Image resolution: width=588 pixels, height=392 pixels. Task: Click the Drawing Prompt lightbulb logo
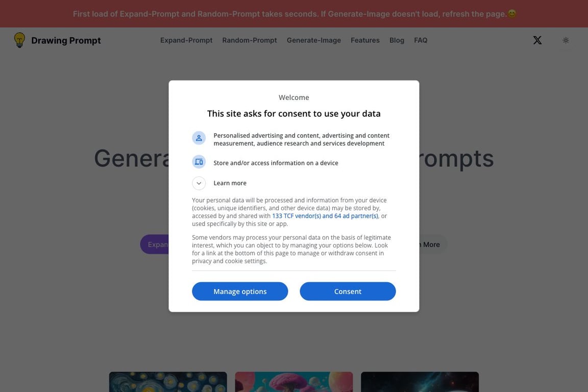coord(19,40)
